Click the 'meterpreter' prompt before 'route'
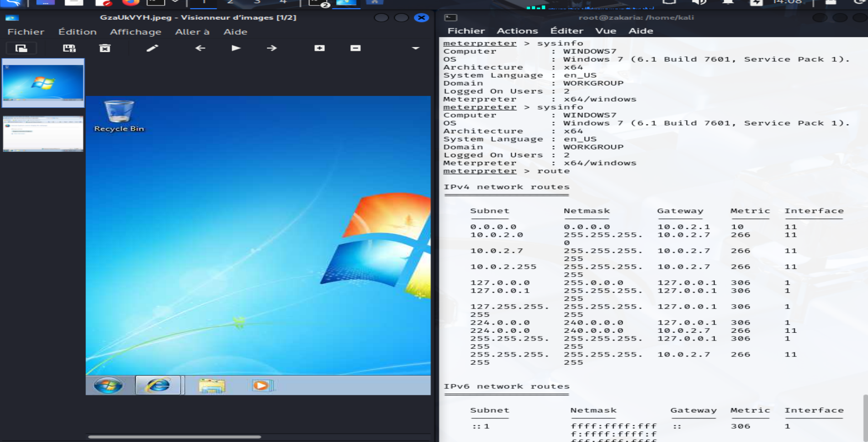The height and width of the screenshot is (442, 868). click(x=480, y=171)
